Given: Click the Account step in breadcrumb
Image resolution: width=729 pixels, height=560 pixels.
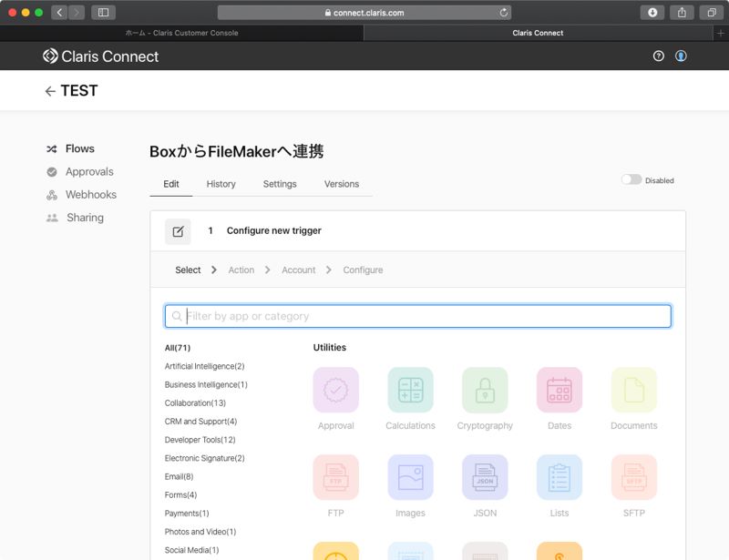Looking at the screenshot, I should pos(299,270).
